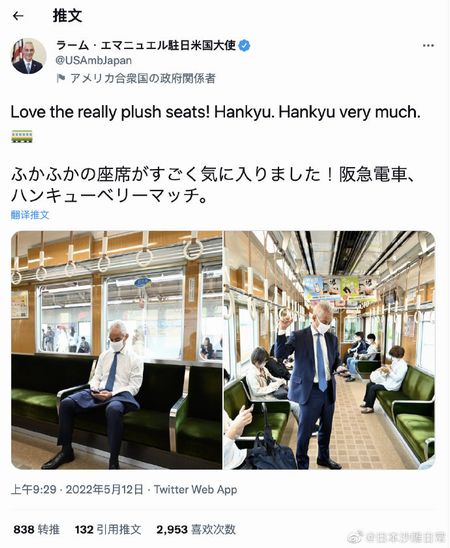Screen dimensions: 450x548
Task: View the 2,953 喜欢次数 likes list
Action: click(196, 529)
